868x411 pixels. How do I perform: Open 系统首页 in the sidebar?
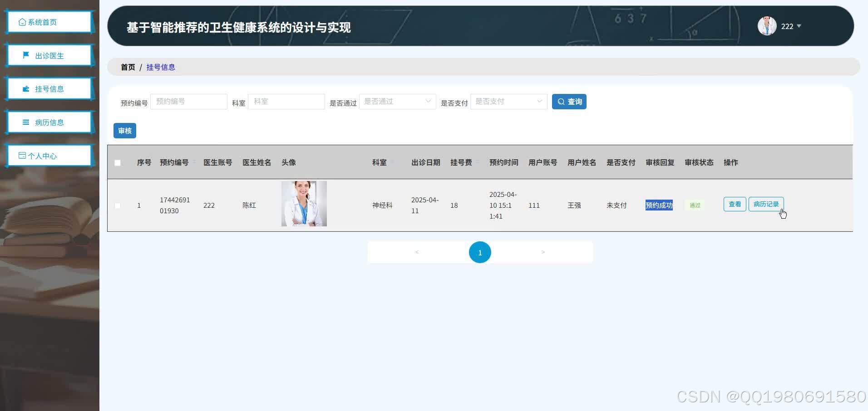point(49,22)
